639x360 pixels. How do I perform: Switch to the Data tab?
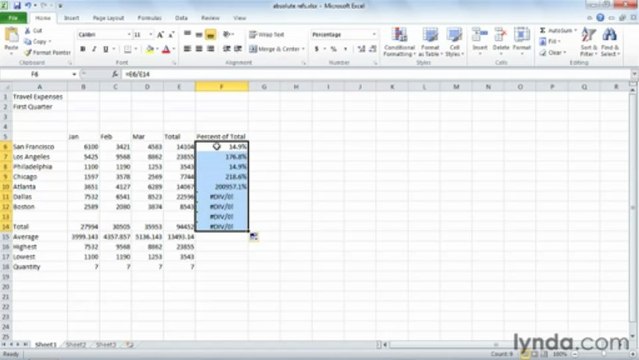181,18
